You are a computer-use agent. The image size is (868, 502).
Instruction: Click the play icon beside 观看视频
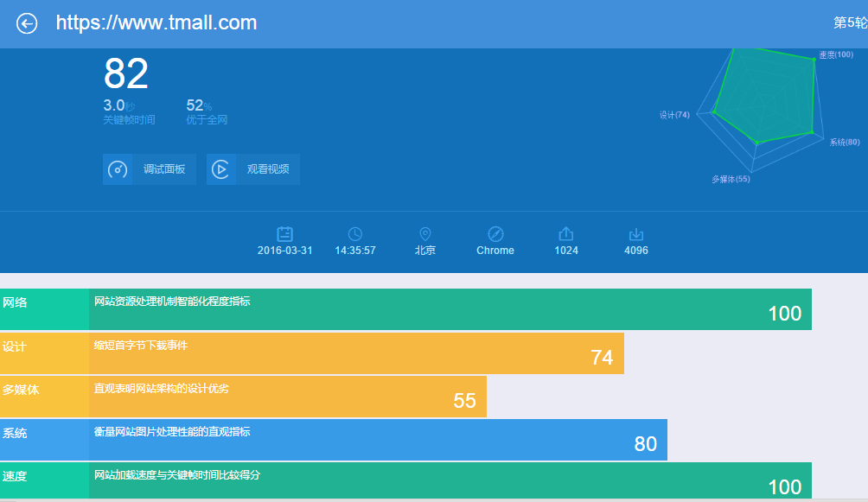click(220, 169)
